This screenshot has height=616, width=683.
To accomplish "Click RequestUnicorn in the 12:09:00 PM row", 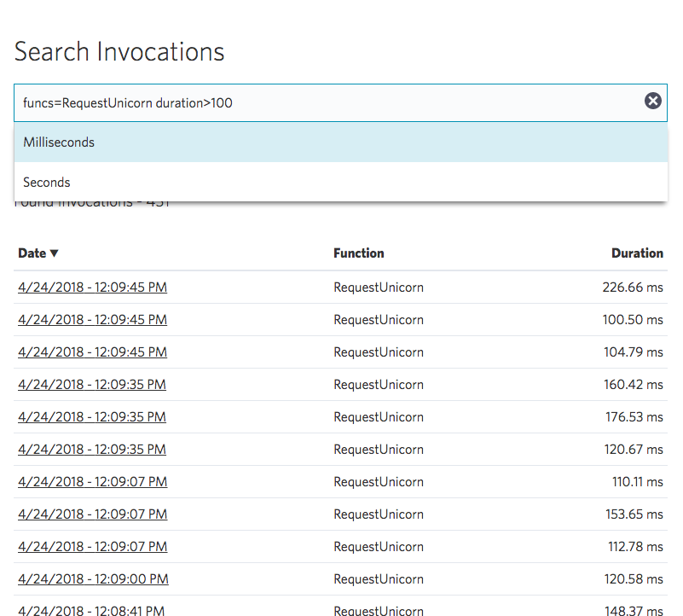I will point(378,579).
